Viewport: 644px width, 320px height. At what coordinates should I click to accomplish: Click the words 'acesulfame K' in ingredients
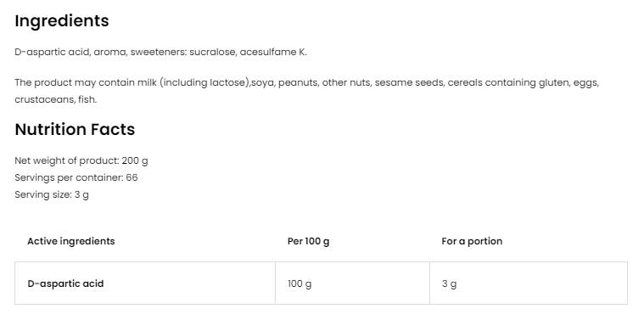tap(272, 52)
